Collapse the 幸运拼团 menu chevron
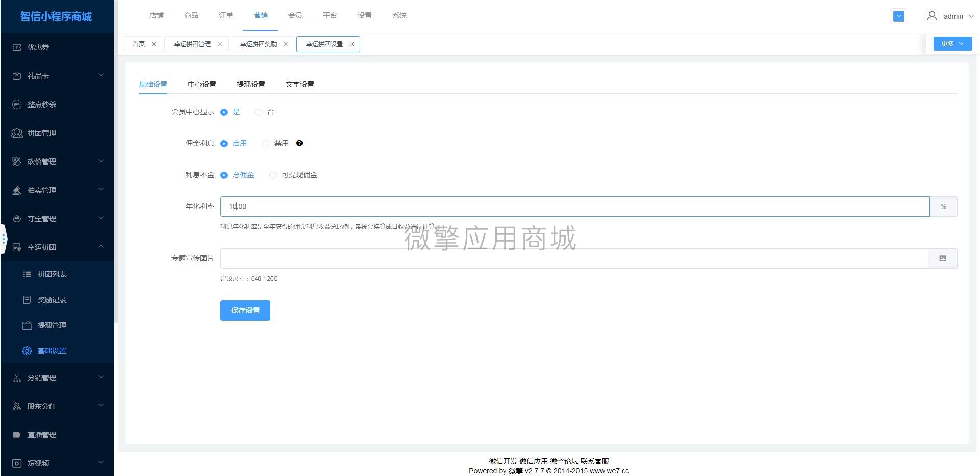Viewport: 980px width, 476px height. pyautogui.click(x=101, y=247)
